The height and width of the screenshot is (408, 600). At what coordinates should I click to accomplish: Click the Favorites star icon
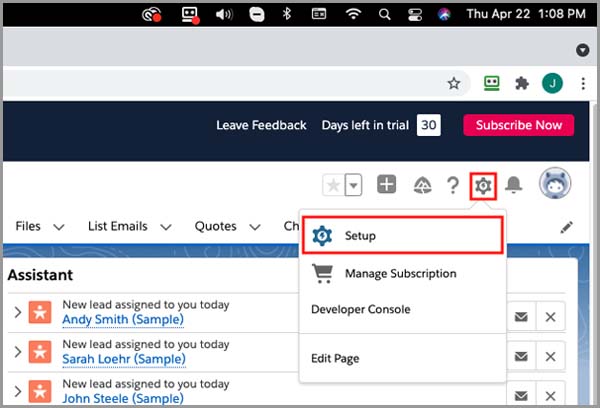(x=333, y=185)
